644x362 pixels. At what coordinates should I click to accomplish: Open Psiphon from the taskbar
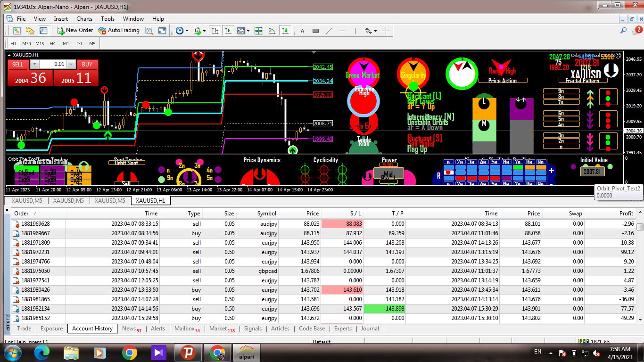189,352
